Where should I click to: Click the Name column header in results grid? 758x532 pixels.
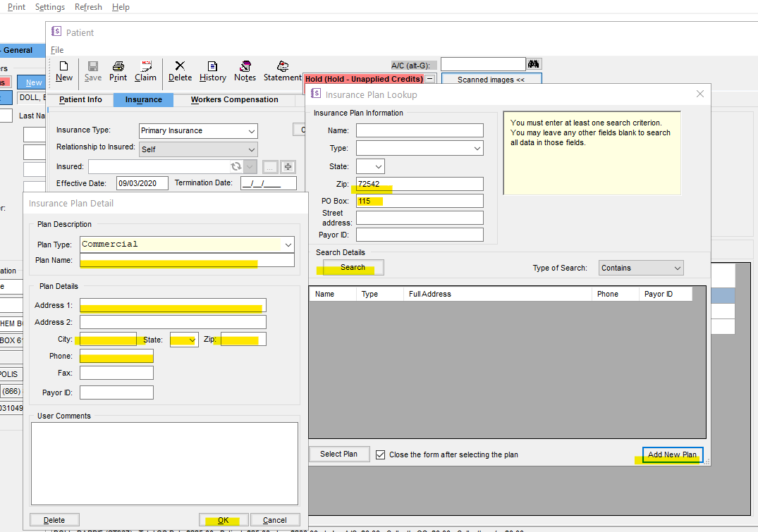pos(333,294)
